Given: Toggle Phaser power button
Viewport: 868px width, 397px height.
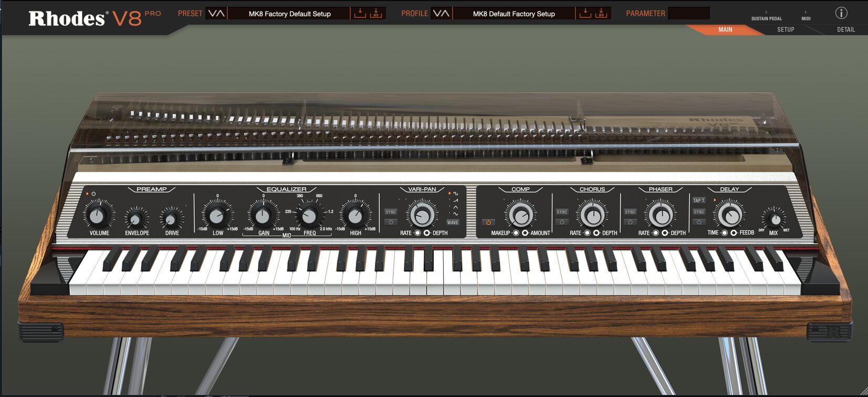Looking at the screenshot, I should click(630, 222).
